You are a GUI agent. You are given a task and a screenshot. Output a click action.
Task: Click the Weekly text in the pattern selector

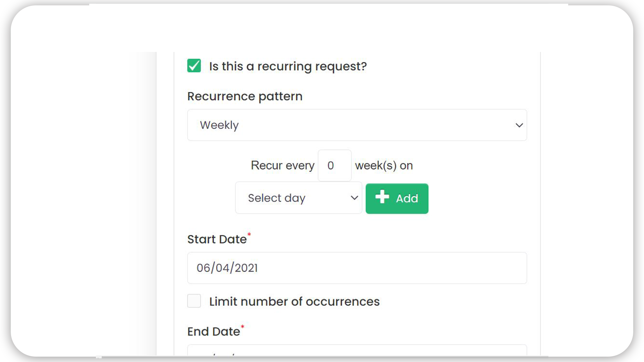[x=219, y=125]
